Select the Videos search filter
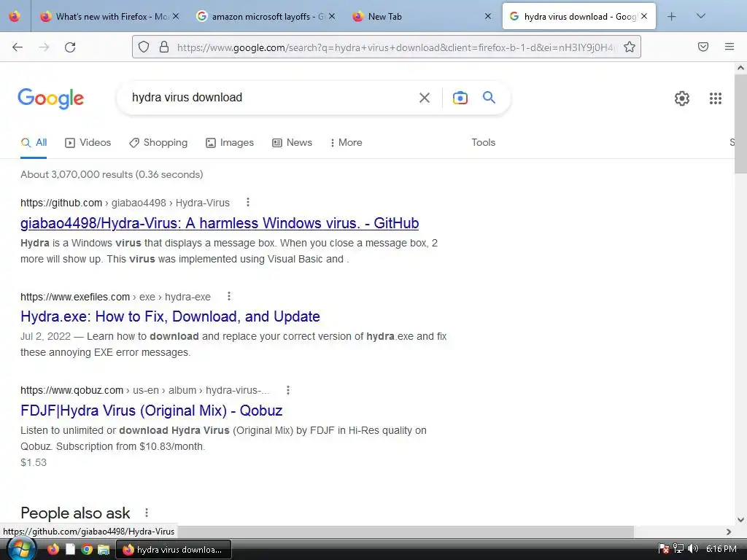The width and height of the screenshot is (747, 560). coord(88,142)
